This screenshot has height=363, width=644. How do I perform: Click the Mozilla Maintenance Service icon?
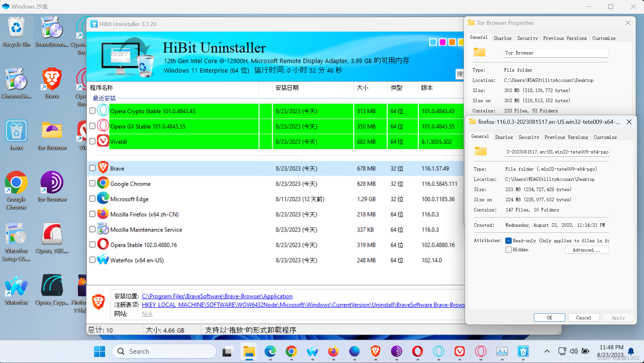(x=103, y=229)
